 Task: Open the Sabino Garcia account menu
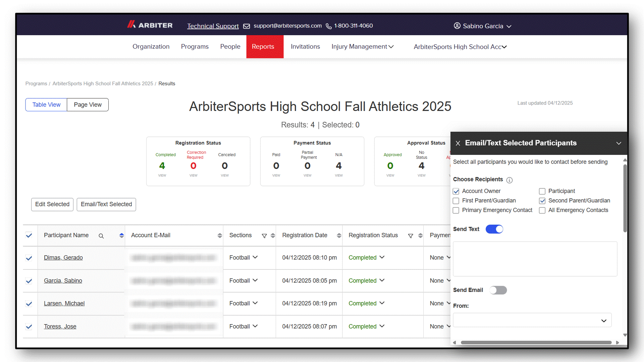click(482, 26)
